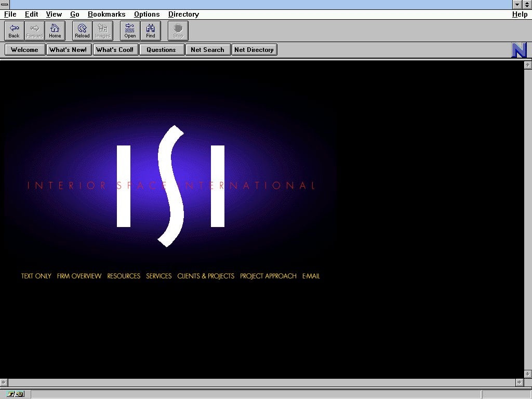
Task: Click the horizontal scrollbar right arrow
Action: click(519, 382)
